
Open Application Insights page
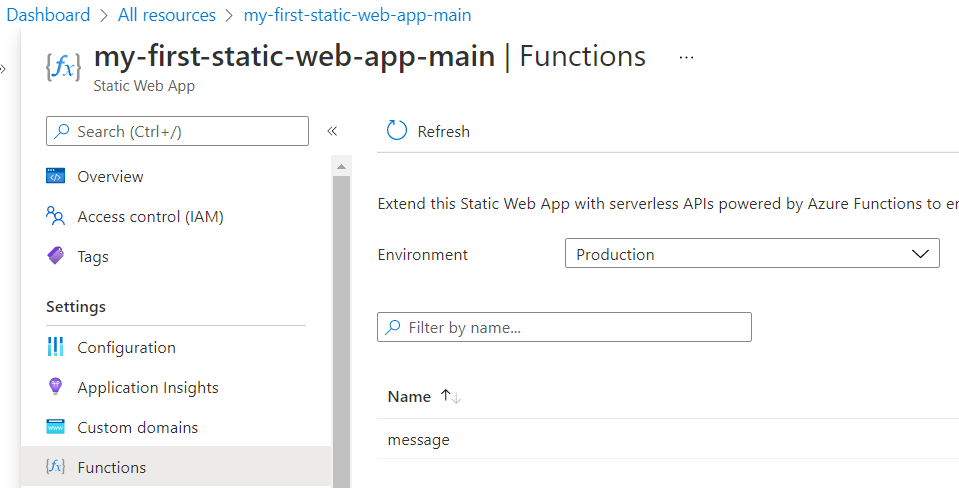(x=177, y=387)
